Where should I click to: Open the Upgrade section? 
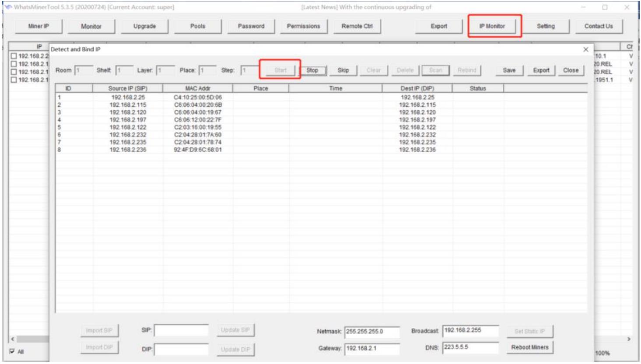pos(144,26)
